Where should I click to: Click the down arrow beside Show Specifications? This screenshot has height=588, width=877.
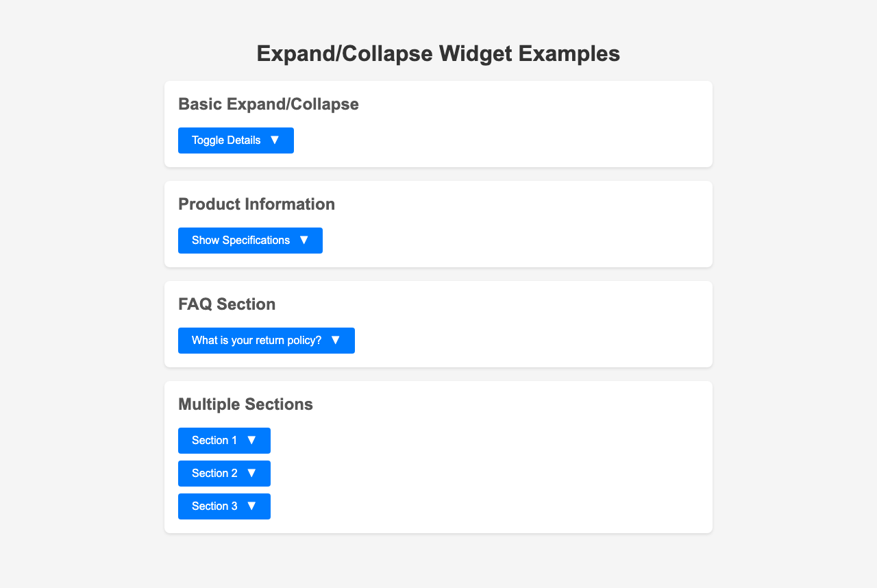tap(304, 240)
